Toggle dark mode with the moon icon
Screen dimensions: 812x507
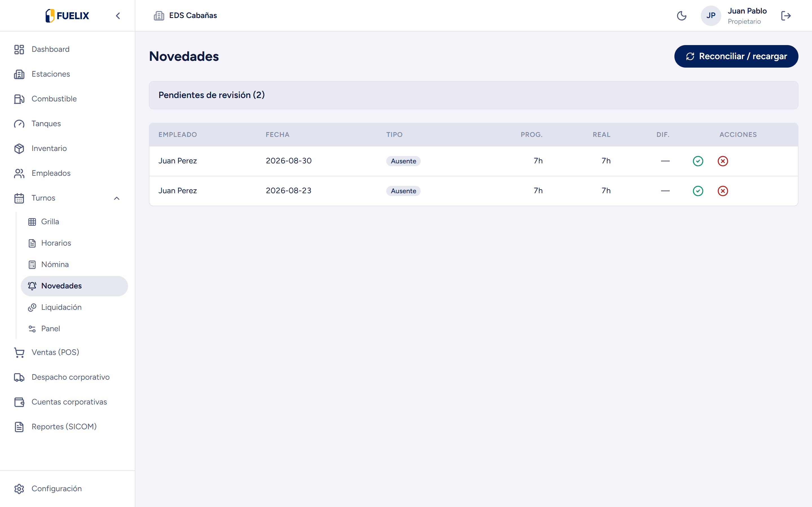click(681, 16)
